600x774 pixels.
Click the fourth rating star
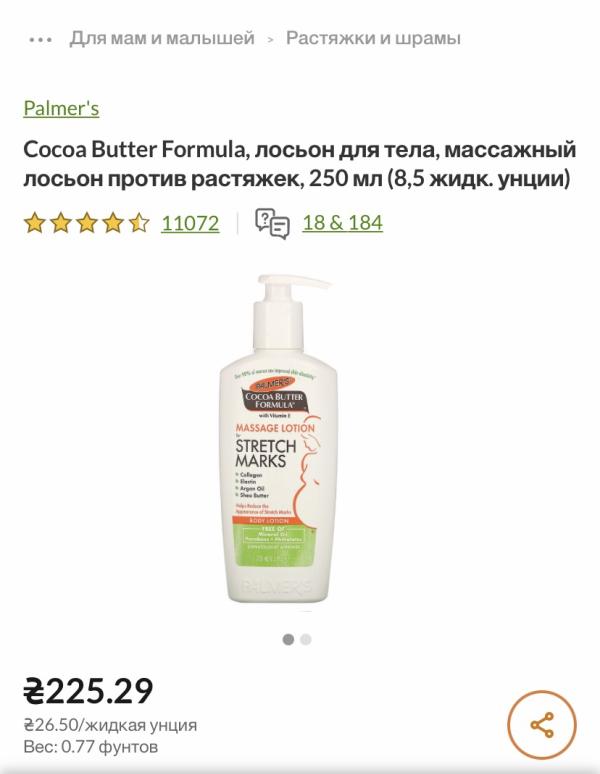point(113,223)
